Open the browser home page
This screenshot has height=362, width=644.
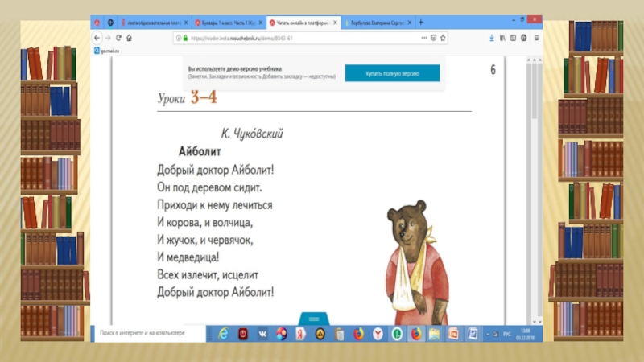click(x=130, y=38)
